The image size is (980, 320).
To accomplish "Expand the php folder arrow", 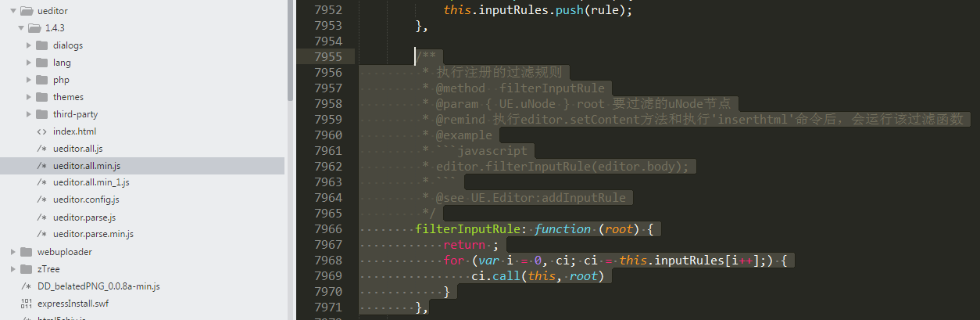I will (29, 80).
